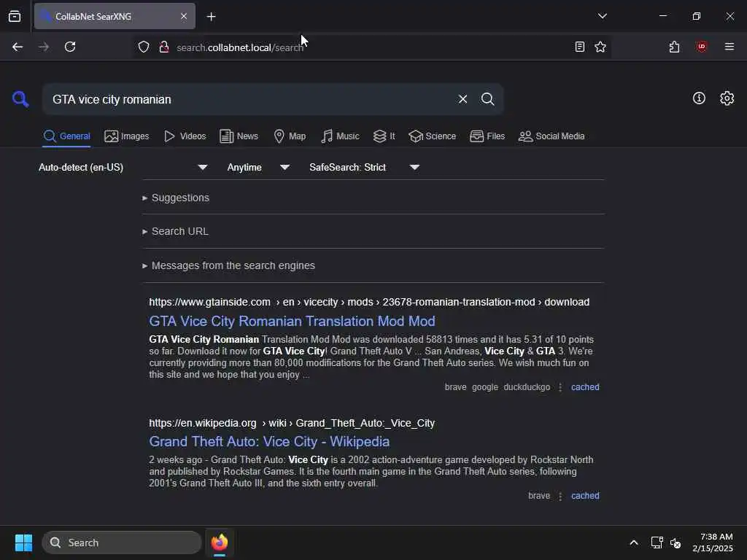Open the Anytime time range dropdown
This screenshot has height=560, width=747.
pos(258,167)
